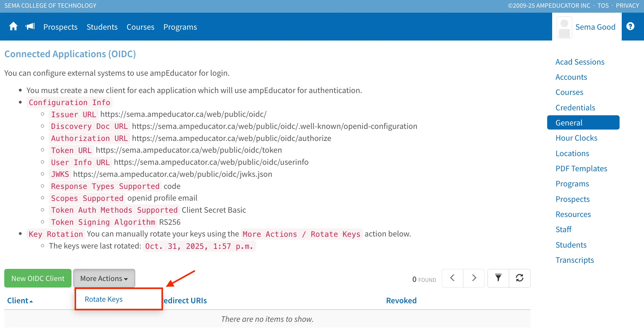Sort by the Revoked column

pyautogui.click(x=401, y=300)
